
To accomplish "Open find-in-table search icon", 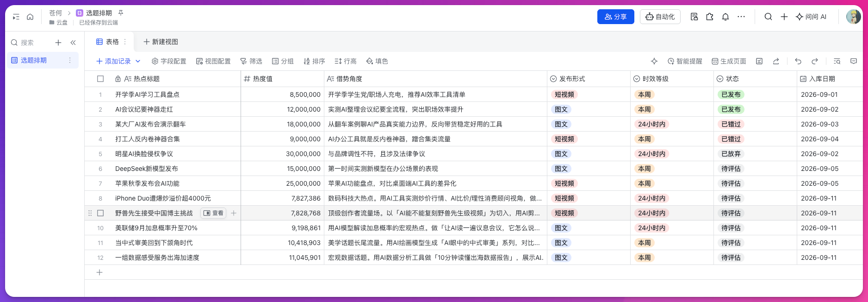I will click(x=837, y=61).
